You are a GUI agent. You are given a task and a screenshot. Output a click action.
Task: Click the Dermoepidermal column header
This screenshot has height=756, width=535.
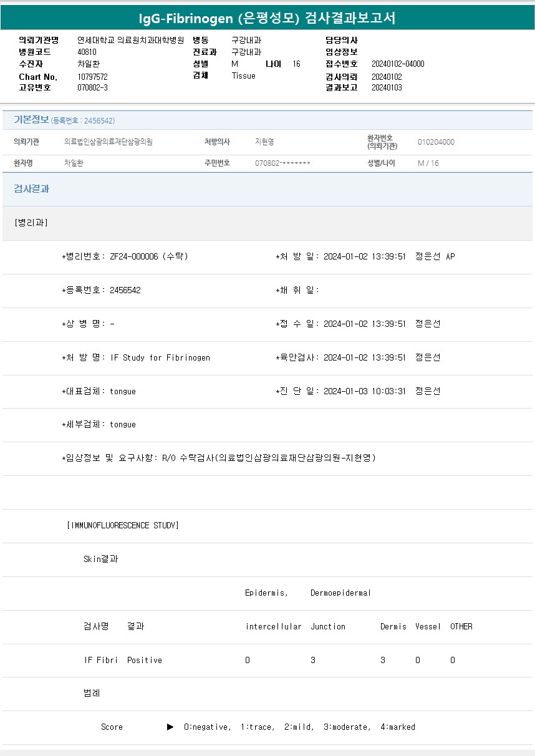tap(340, 593)
